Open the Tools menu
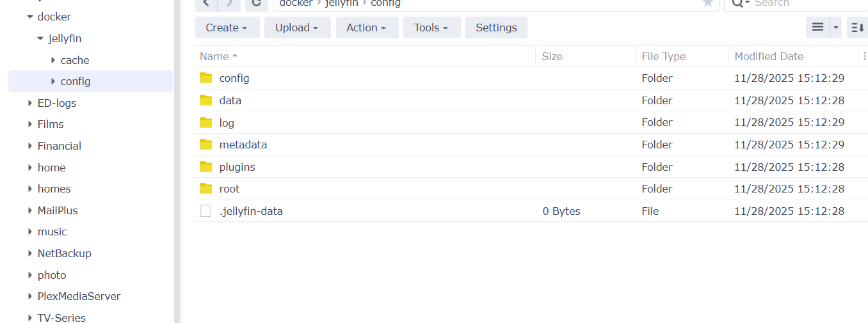 (x=431, y=28)
